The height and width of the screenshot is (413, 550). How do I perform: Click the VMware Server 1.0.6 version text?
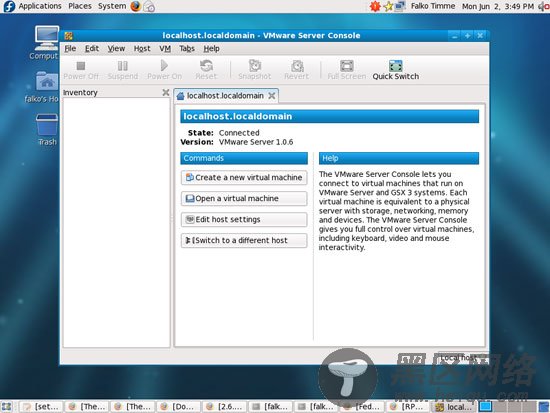pyautogui.click(x=256, y=142)
